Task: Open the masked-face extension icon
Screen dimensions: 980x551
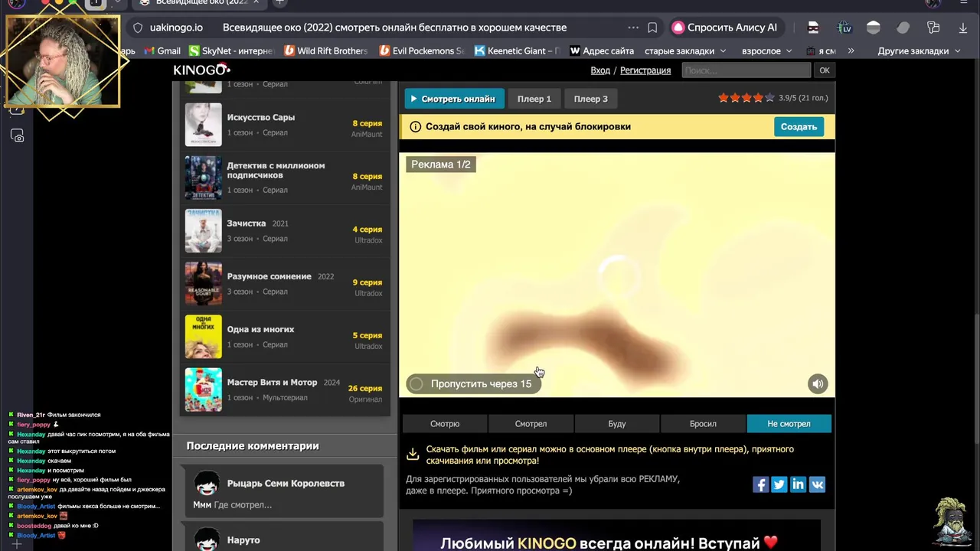Action: (813, 28)
